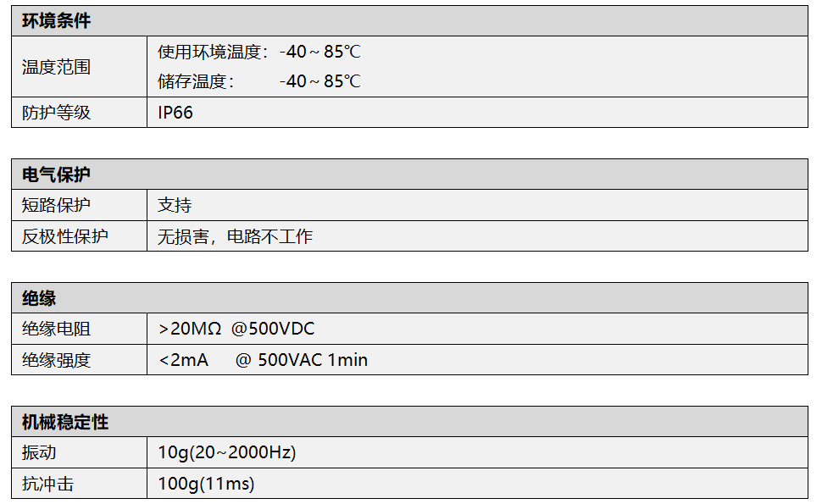Click the 100g(11ms) shock value
This screenshot has width=822, height=504.
206,484
